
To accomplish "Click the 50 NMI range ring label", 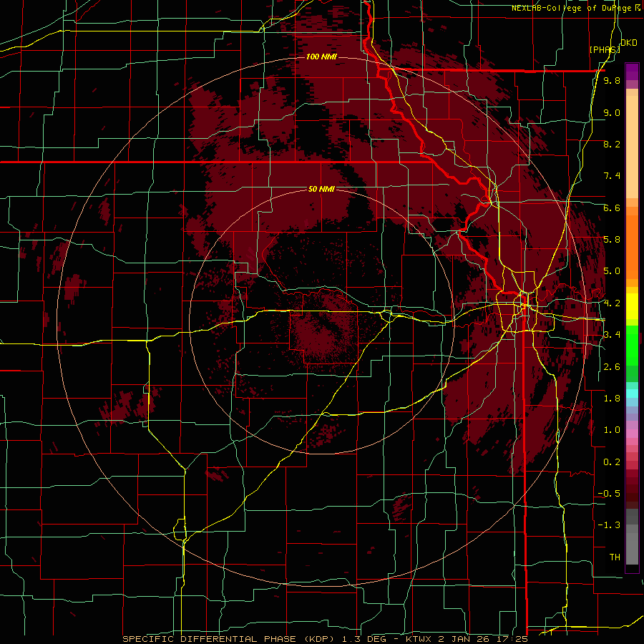I will coord(321,189).
